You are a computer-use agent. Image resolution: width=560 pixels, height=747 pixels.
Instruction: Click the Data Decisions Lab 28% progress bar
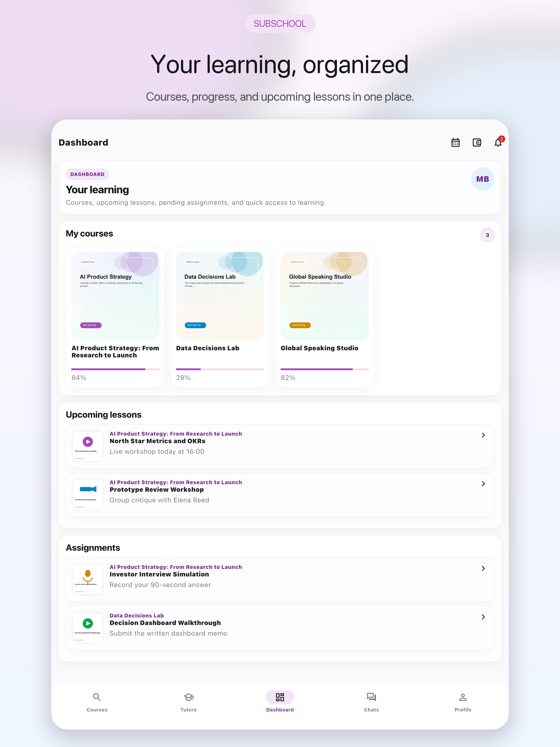click(x=220, y=369)
